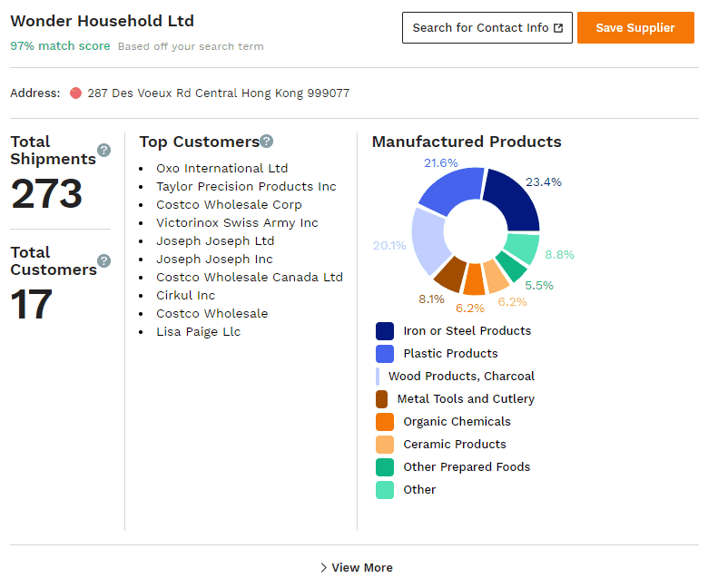Click the address 287 Des Voeux Rd text
Image resolution: width=708 pixels, height=588 pixels.
click(x=219, y=93)
